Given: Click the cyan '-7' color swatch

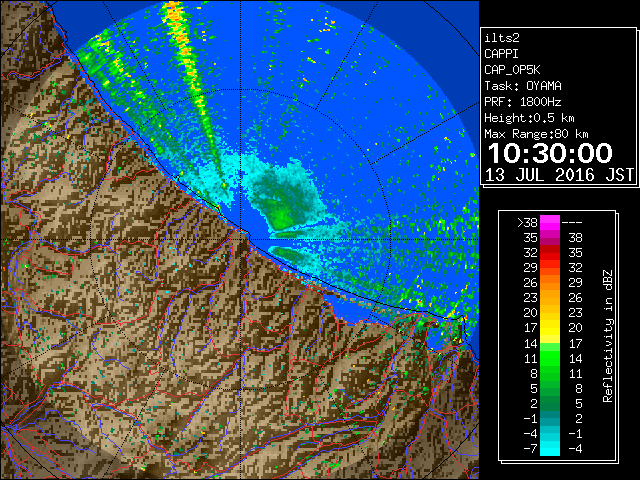Looking at the screenshot, I should (550, 448).
